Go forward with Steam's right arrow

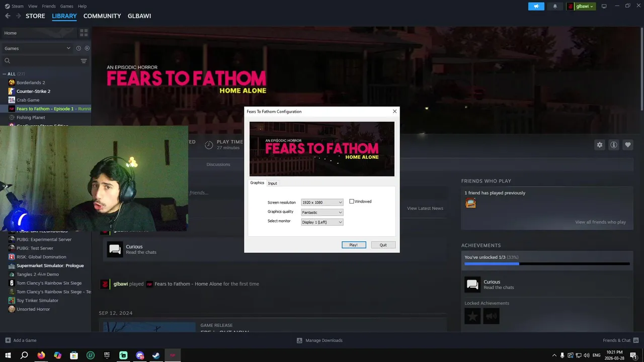click(x=18, y=16)
